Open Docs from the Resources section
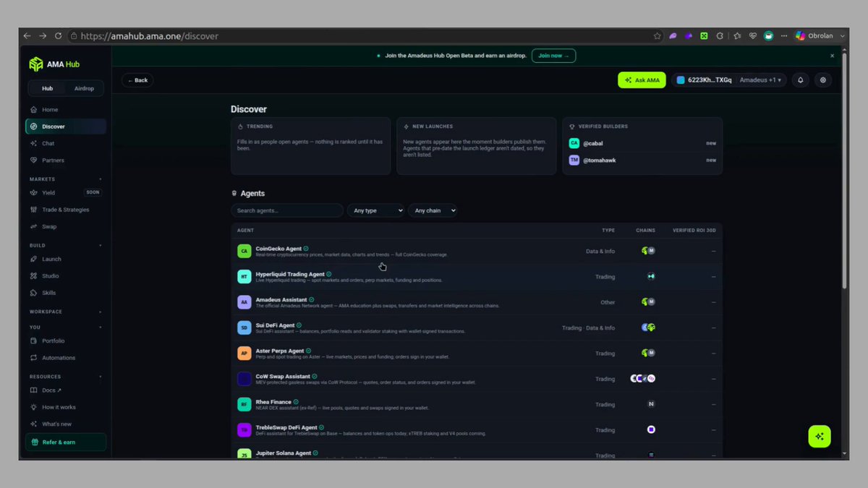The width and height of the screenshot is (868, 488). (66, 390)
